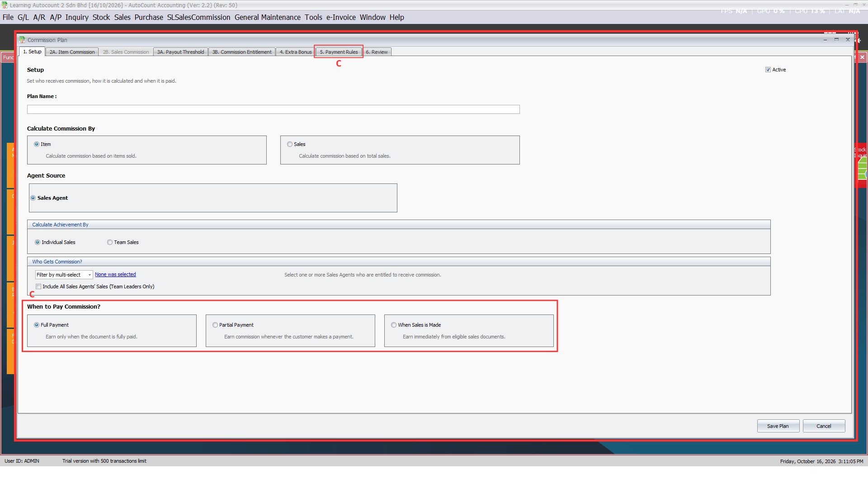This screenshot has height=488, width=868.
Task: Switch to 6. Review tab
Action: 377,52
